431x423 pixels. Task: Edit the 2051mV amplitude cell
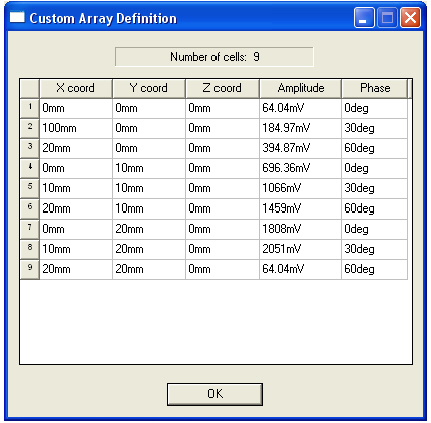[301, 249]
